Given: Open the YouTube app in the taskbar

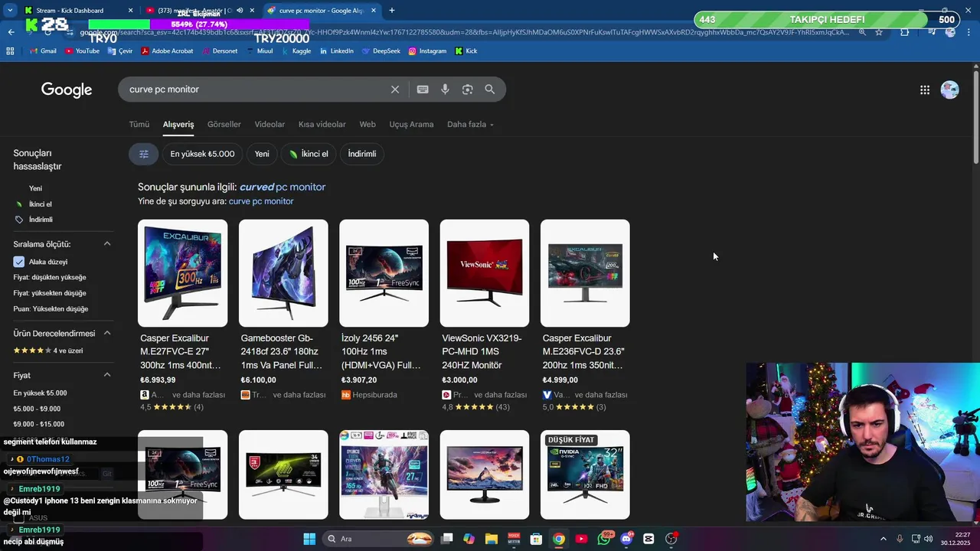Looking at the screenshot, I should [582, 539].
